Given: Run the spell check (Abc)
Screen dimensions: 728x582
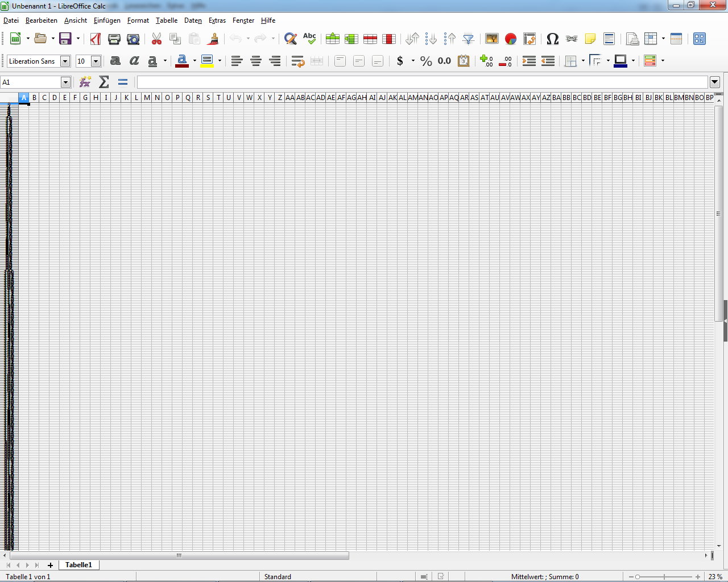Looking at the screenshot, I should [309, 39].
